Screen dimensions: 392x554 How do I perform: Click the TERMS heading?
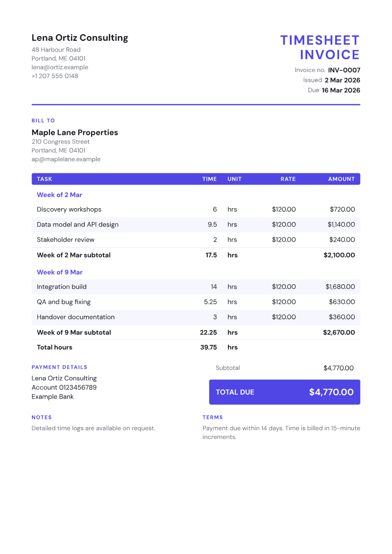(x=213, y=418)
